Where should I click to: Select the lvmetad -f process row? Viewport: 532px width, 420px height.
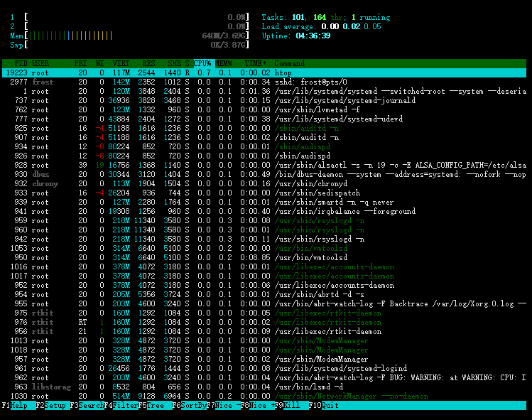pyautogui.click(x=264, y=109)
